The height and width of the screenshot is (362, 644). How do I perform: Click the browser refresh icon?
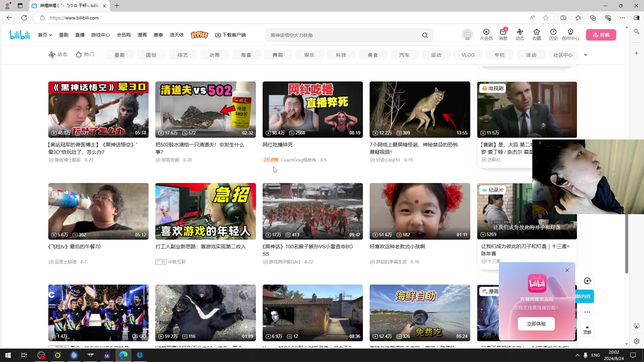pyautogui.click(x=24, y=18)
